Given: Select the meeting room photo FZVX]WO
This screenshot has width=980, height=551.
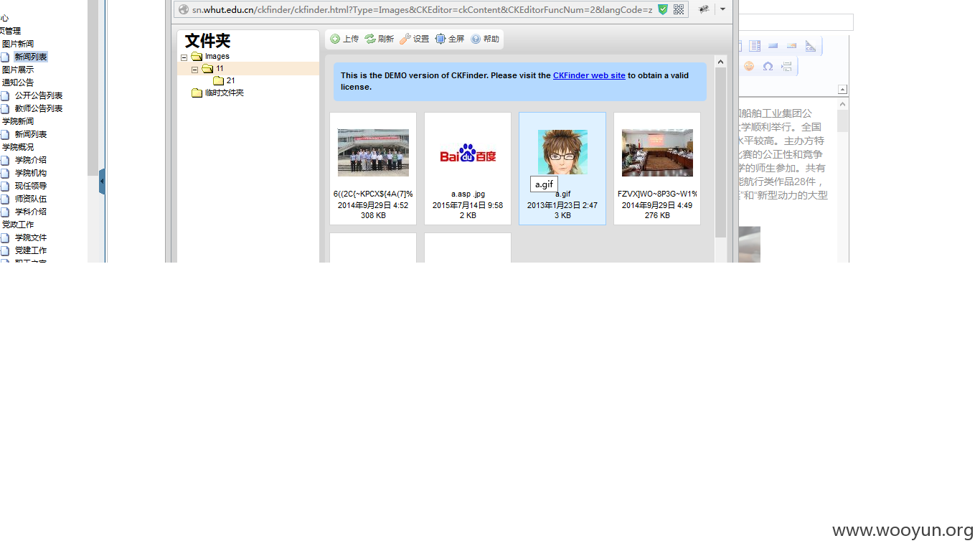Looking at the screenshot, I should coord(657,169).
